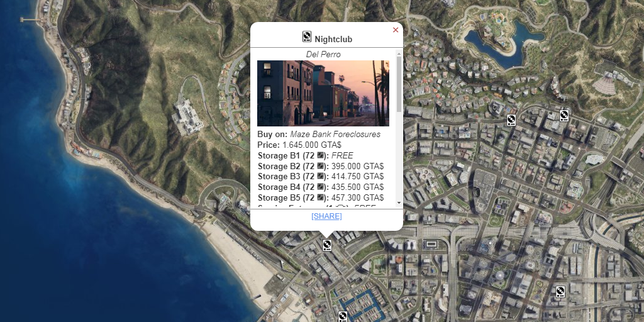The height and width of the screenshot is (322, 644).
Task: Click the crate icon in the Storage B3 row
Action: [321, 177]
